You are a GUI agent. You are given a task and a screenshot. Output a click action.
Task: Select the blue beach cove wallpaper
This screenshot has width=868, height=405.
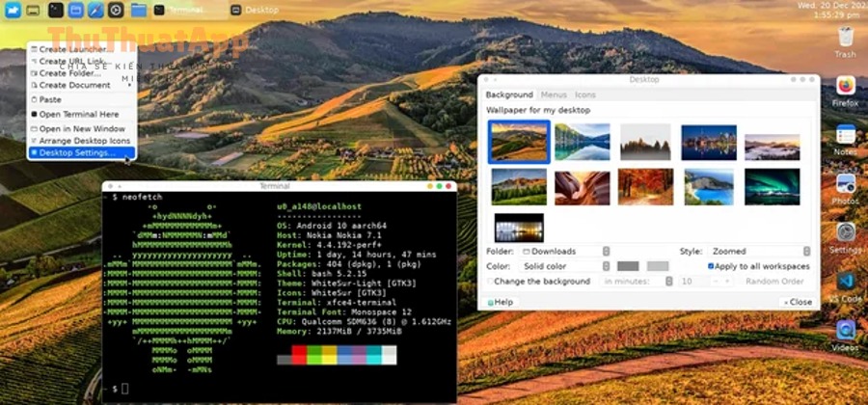click(709, 186)
